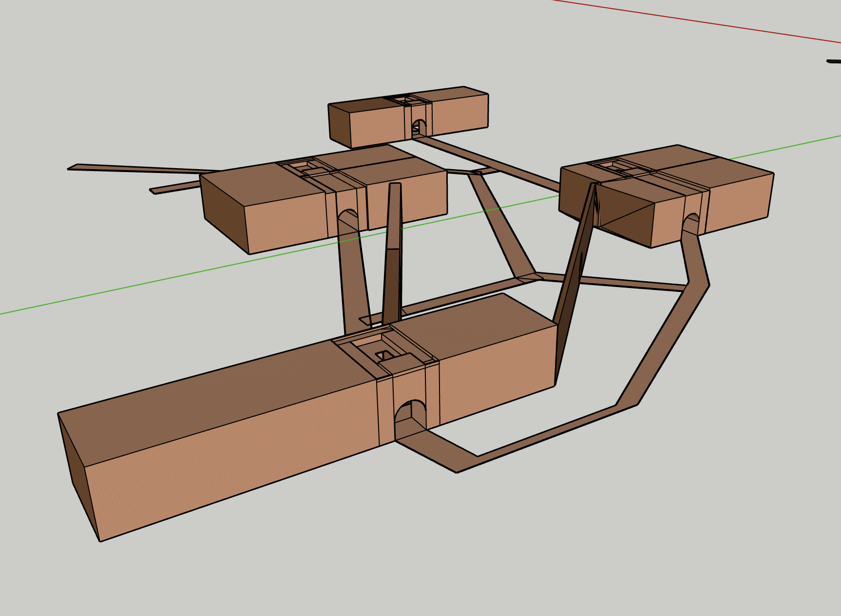Select the tiny distant object at the top-right edge
Viewport: 841px width, 616px height.
(834, 61)
